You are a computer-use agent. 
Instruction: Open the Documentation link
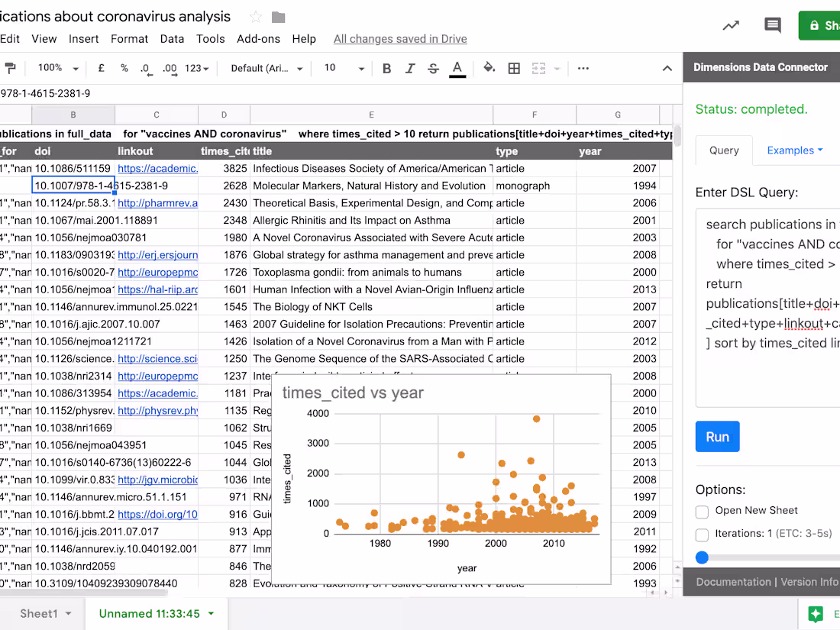(733, 581)
